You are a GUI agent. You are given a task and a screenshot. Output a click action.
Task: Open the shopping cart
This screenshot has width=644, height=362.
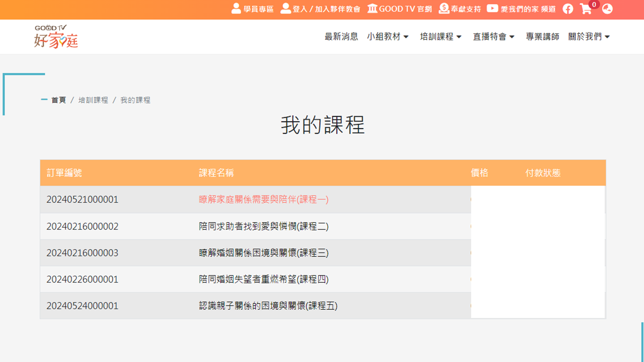click(586, 9)
